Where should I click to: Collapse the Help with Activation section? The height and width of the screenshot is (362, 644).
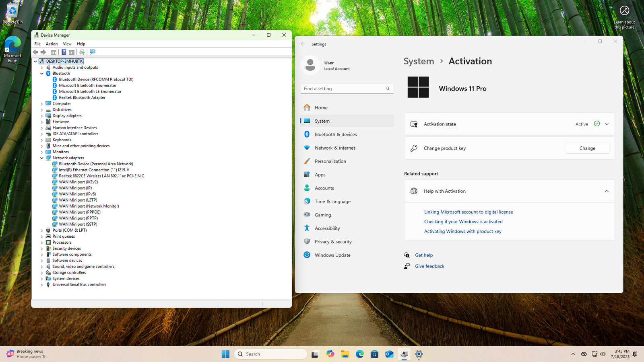coord(607,191)
